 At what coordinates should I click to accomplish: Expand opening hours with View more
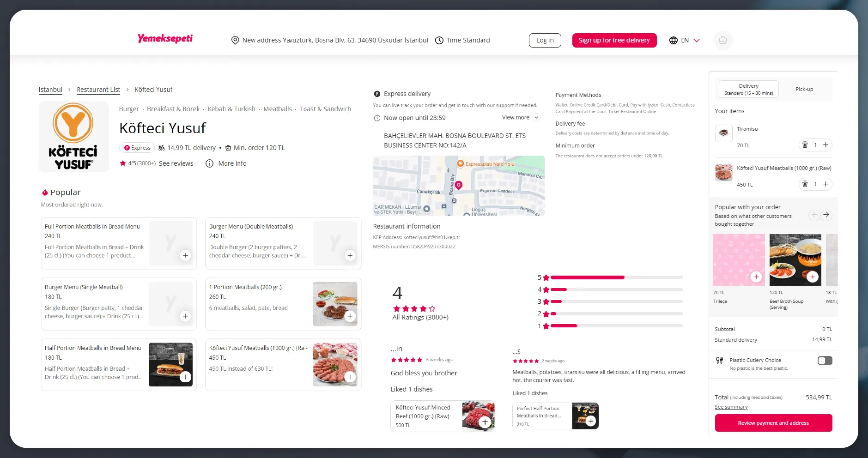520,118
